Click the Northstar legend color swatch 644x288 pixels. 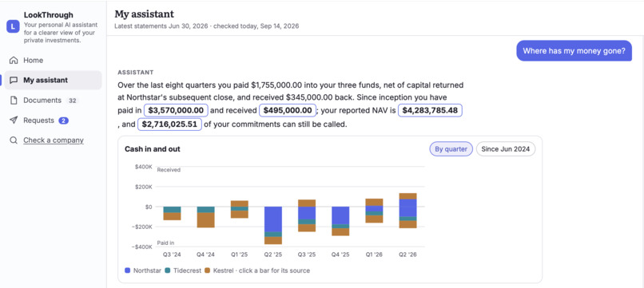tap(128, 270)
